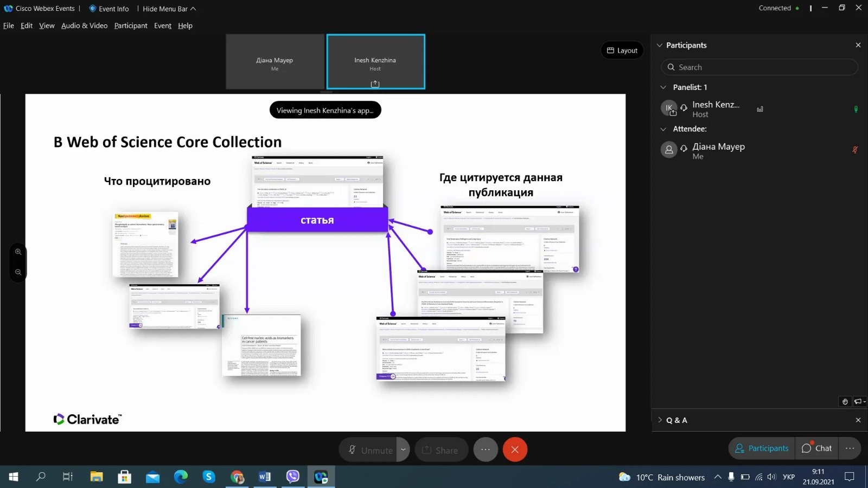Click sharing icon on Inesh Kenzhina tile
Viewport: 868px width, 488px height.
(x=375, y=84)
